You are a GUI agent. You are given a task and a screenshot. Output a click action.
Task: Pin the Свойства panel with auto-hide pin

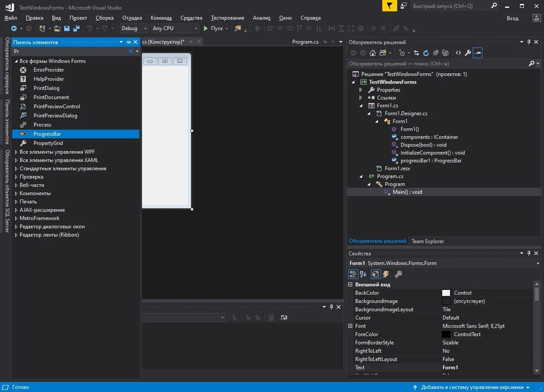(529, 254)
